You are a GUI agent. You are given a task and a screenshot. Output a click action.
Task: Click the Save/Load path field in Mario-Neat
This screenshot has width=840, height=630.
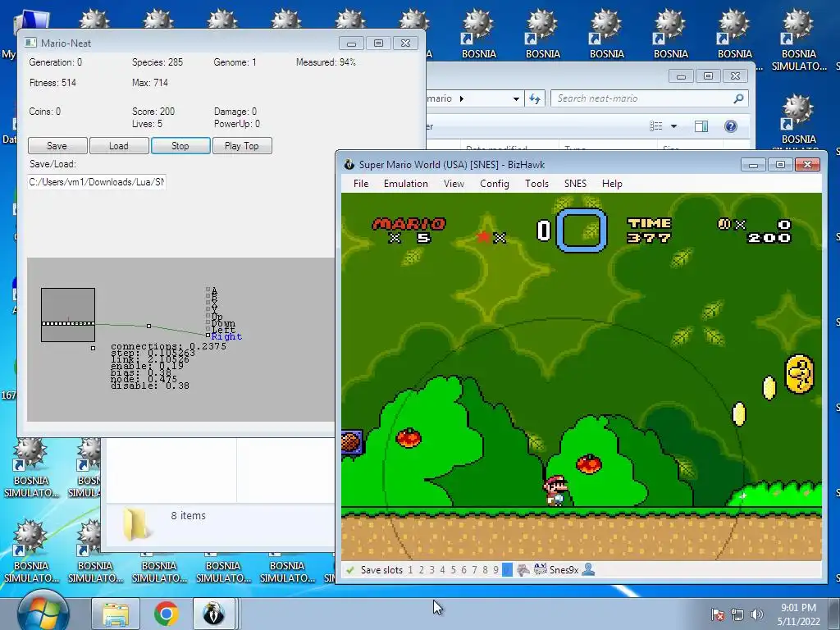(x=97, y=182)
